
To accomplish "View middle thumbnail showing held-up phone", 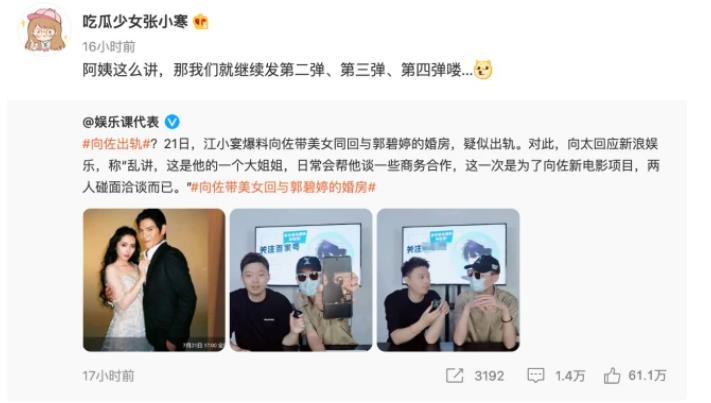I will 301,280.
